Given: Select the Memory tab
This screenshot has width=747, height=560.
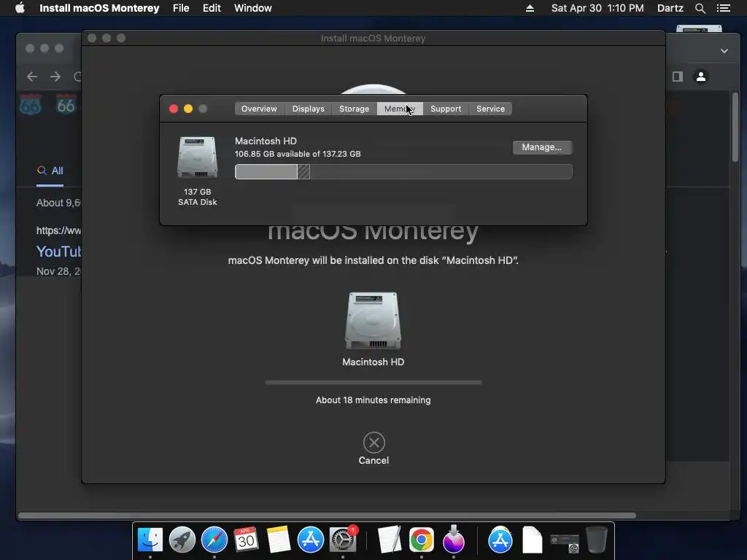Looking at the screenshot, I should pos(400,109).
